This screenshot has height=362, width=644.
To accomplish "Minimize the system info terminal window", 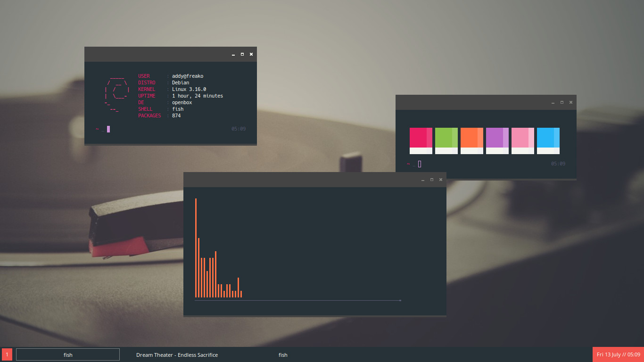I will click(233, 55).
